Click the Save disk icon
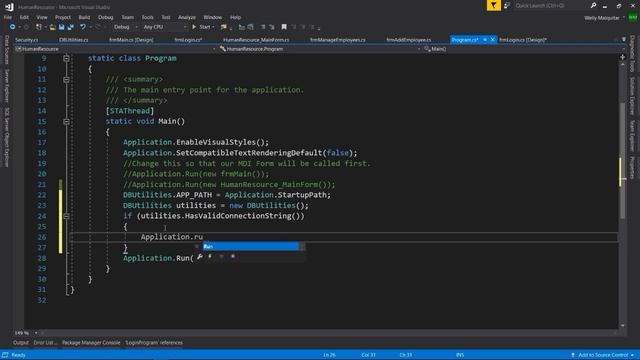 tap(61, 27)
